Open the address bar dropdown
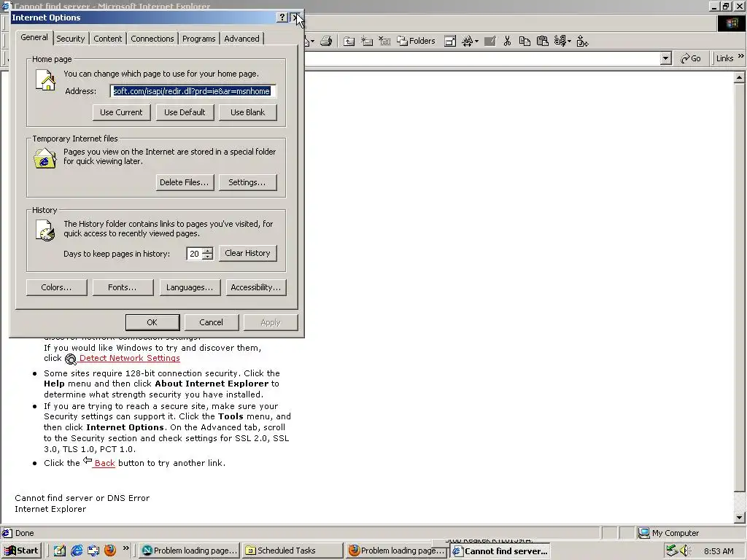This screenshot has width=747, height=560. (x=665, y=58)
